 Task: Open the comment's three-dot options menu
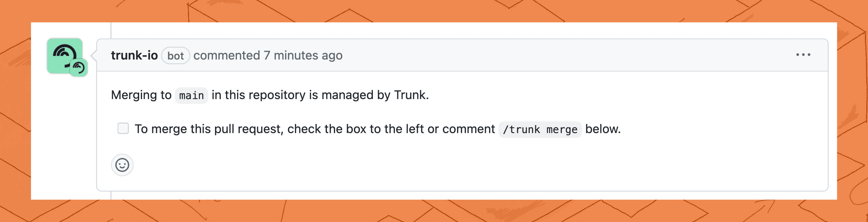[803, 55]
